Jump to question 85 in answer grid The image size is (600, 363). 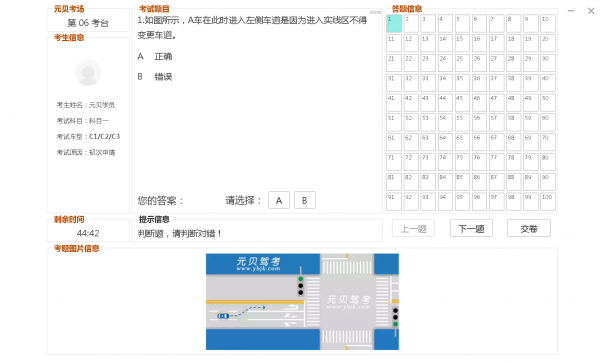[x=462, y=182]
